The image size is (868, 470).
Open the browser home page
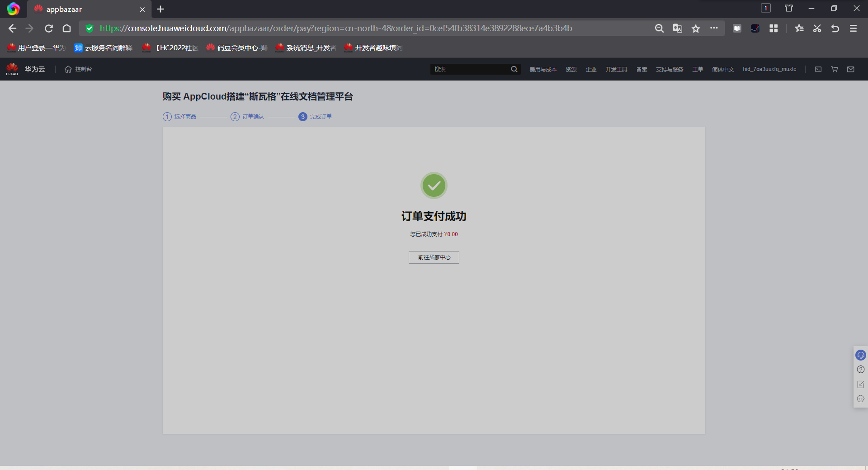[67, 28]
